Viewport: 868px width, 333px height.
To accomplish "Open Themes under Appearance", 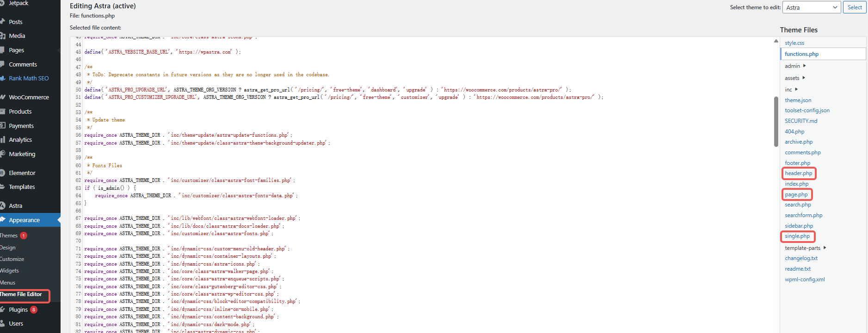I will coord(9,236).
